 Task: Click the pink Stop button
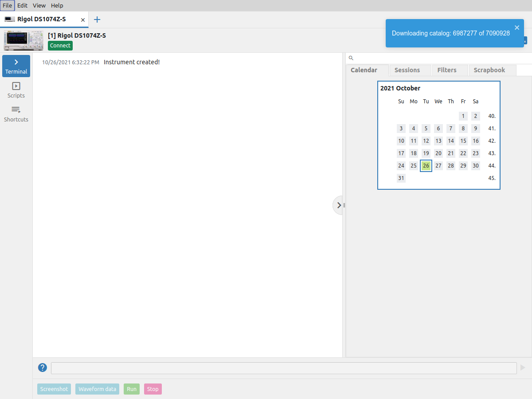(153, 389)
